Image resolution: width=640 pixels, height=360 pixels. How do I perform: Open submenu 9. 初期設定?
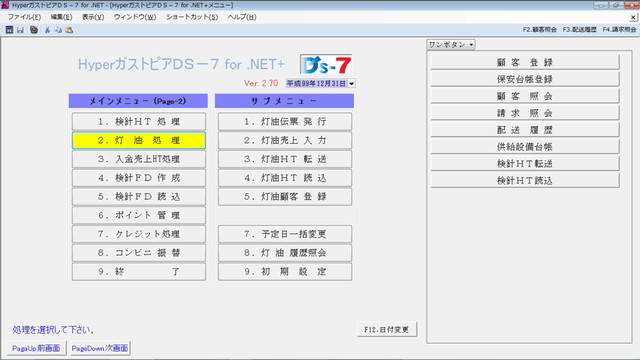pyautogui.click(x=285, y=272)
